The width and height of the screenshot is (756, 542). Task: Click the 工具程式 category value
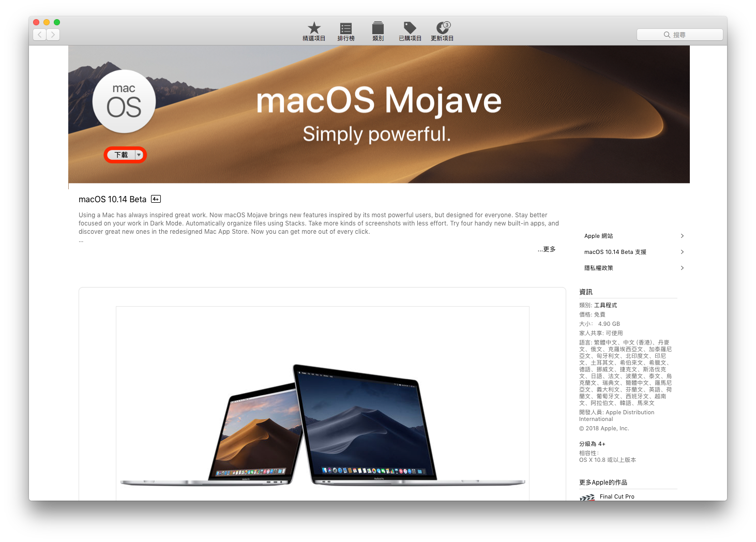click(606, 305)
